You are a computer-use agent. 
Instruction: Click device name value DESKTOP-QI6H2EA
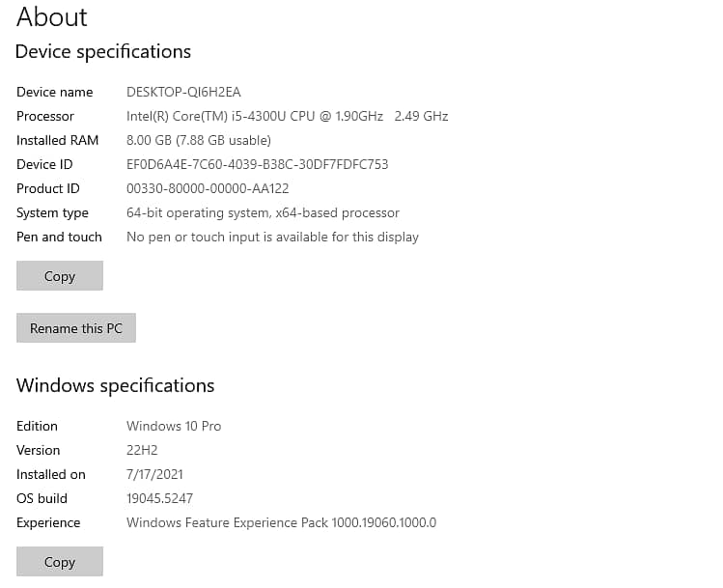point(183,93)
